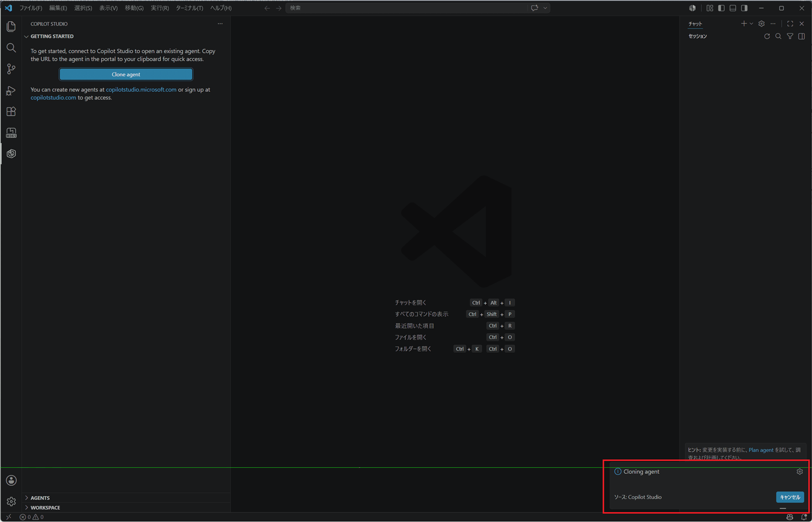Viewport: 812px width, 522px height.
Task: Toggle the bottom panel
Action: (x=733, y=8)
